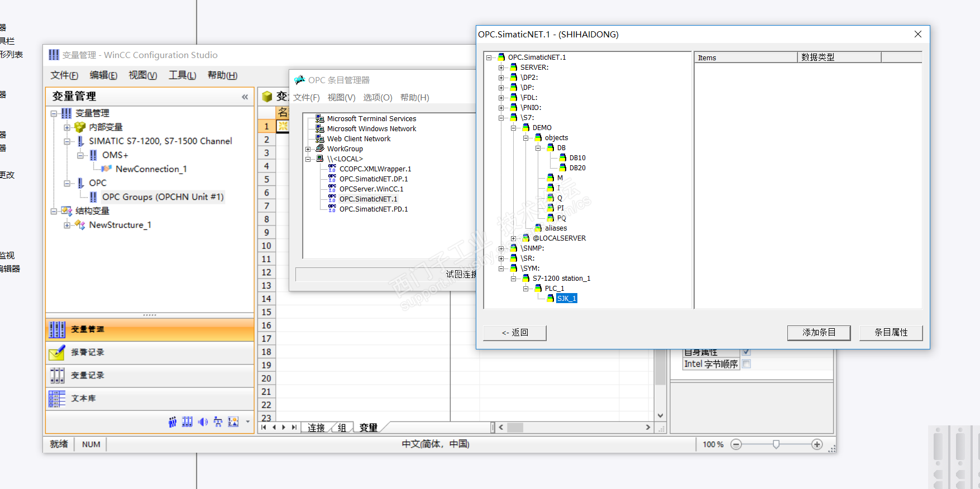Open the 文件(F) menu in WinCC Configuration Studio

pyautogui.click(x=64, y=75)
